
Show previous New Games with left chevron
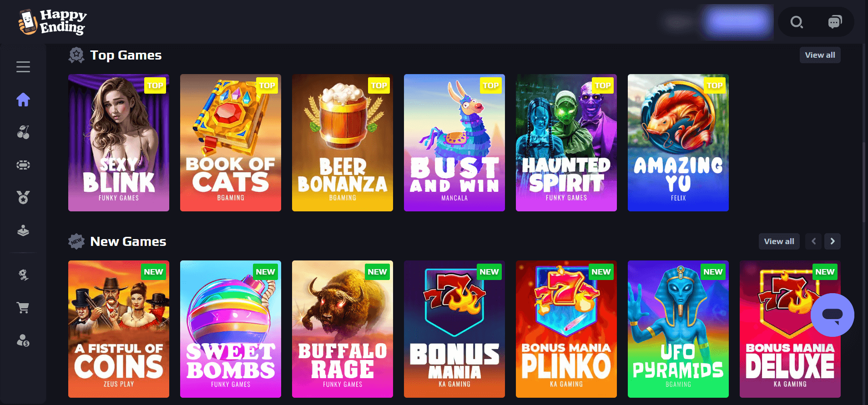tap(813, 241)
